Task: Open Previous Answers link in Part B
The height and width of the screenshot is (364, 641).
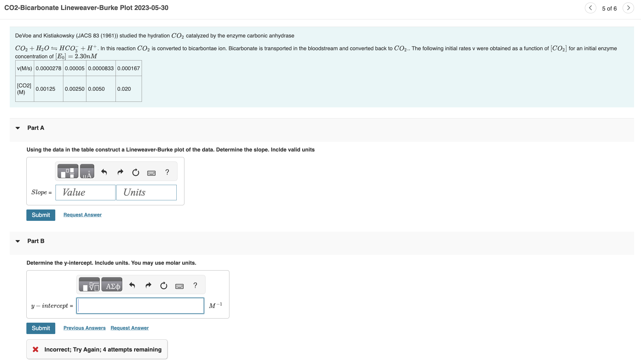Action: pyautogui.click(x=84, y=328)
